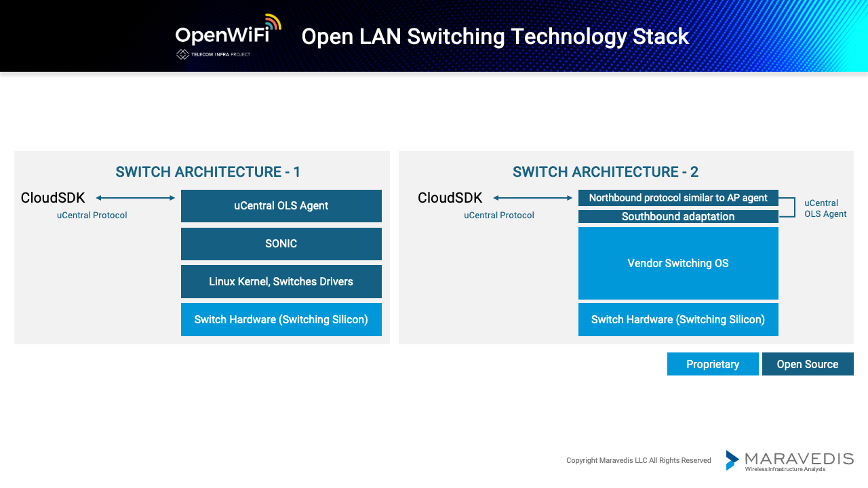The width and height of the screenshot is (868, 488).
Task: Click the Maravedis logo icon
Action: [732, 460]
